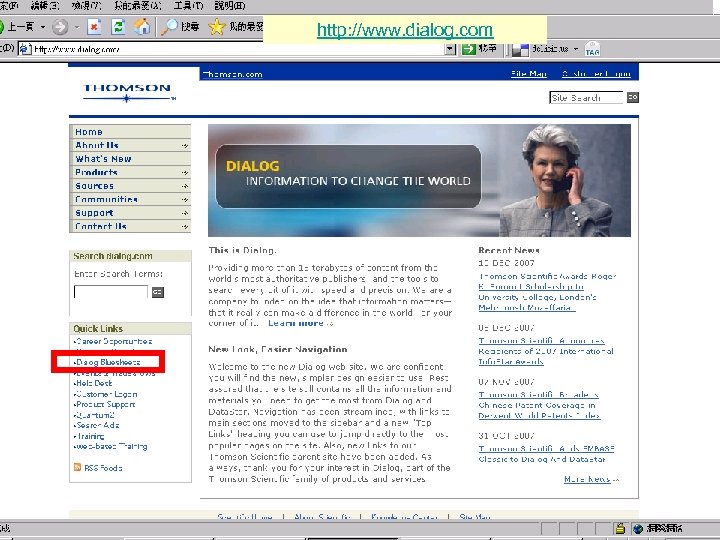Click the Site Search input field
720x540 pixels.
click(586, 97)
